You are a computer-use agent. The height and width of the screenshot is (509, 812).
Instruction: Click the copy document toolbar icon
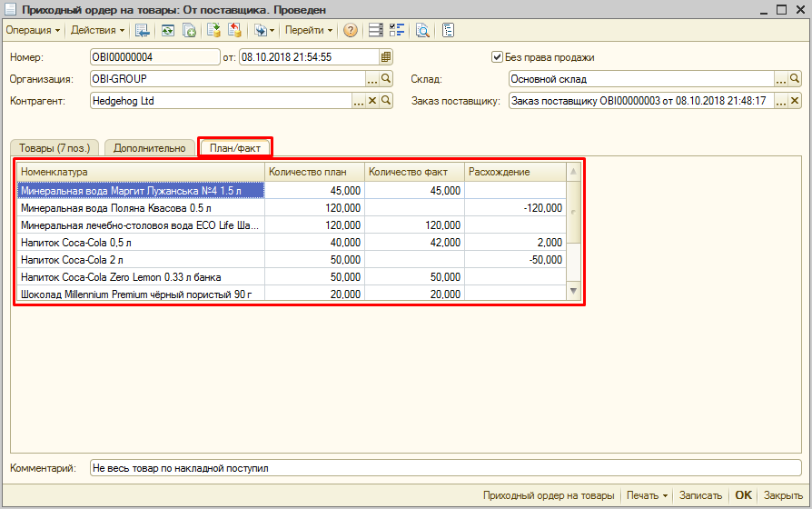189,30
